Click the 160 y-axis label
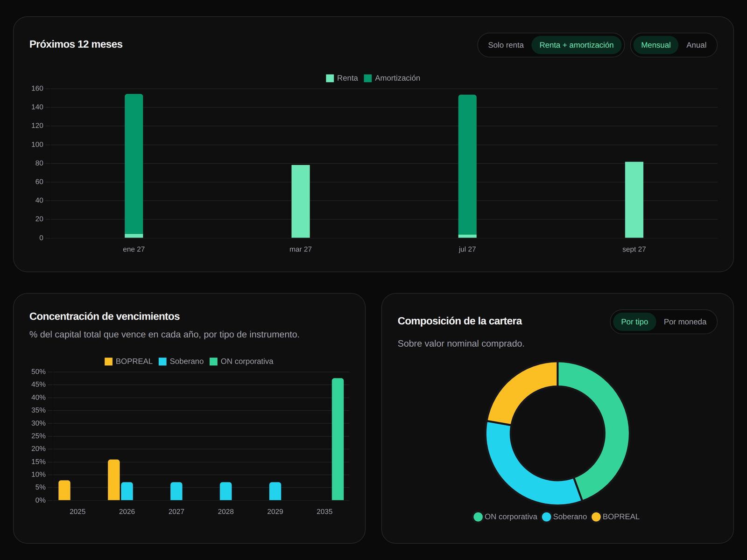747x560 pixels. click(x=37, y=89)
